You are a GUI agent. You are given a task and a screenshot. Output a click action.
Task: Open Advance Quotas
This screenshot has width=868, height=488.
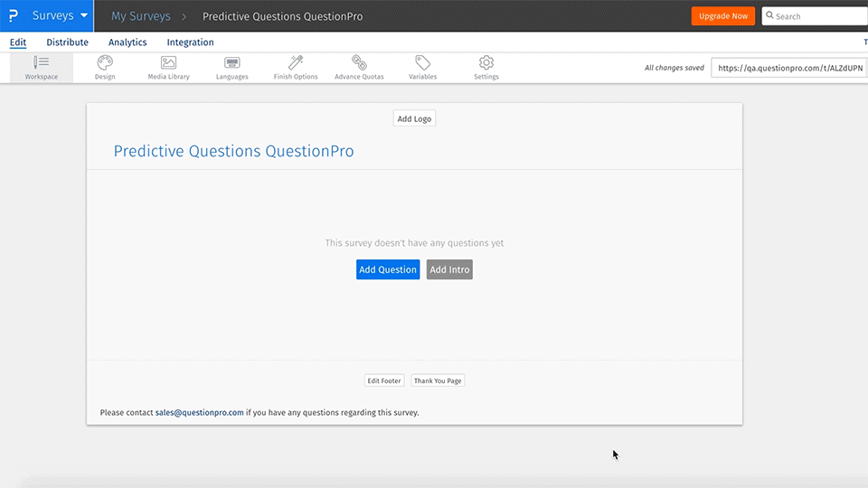coord(359,68)
